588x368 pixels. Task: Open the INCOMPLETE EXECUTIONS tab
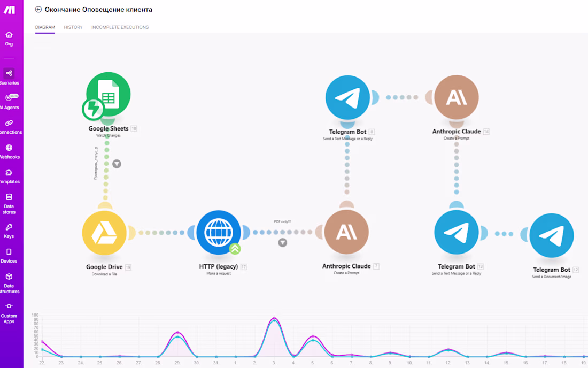point(120,27)
